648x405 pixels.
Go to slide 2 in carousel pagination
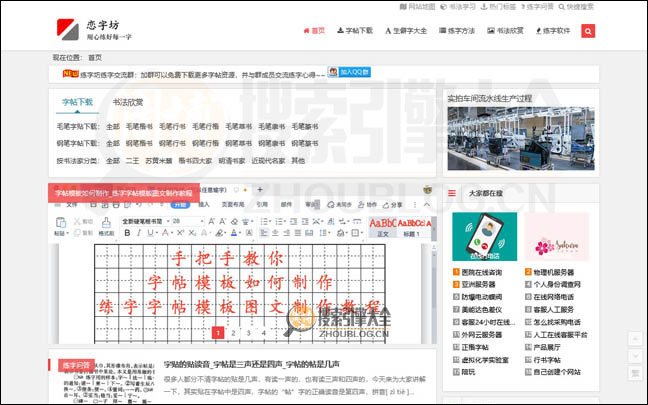point(233,333)
